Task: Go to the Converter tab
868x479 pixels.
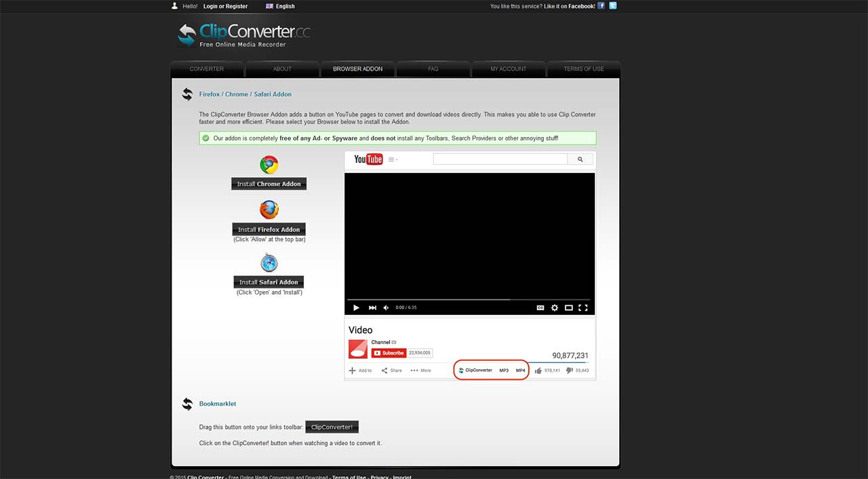Action: (207, 69)
